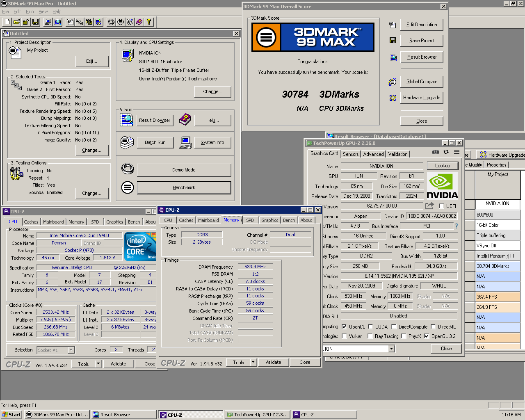Toggle the OpenCL checkbox in GPU-Z
This screenshot has width=525, height=420.
[x=344, y=326]
